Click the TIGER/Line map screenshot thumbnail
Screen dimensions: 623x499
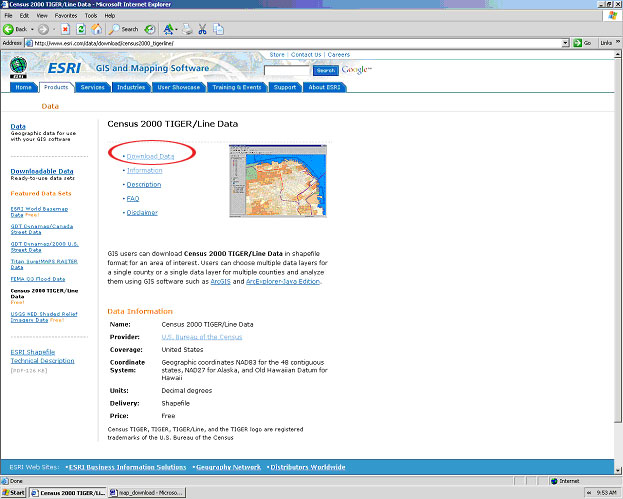278,181
